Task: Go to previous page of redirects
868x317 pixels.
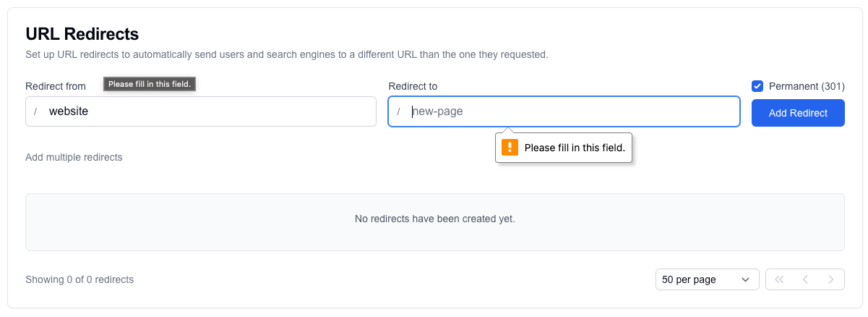Action: pos(804,279)
